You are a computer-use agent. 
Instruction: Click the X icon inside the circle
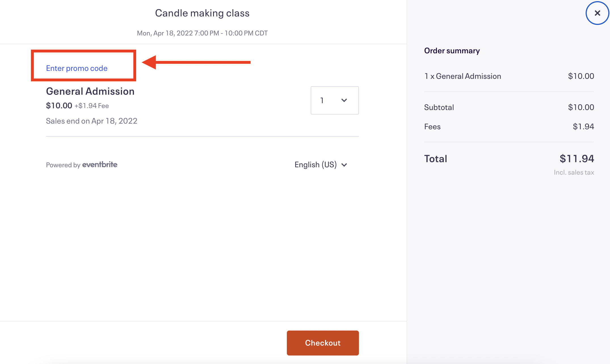pos(597,13)
